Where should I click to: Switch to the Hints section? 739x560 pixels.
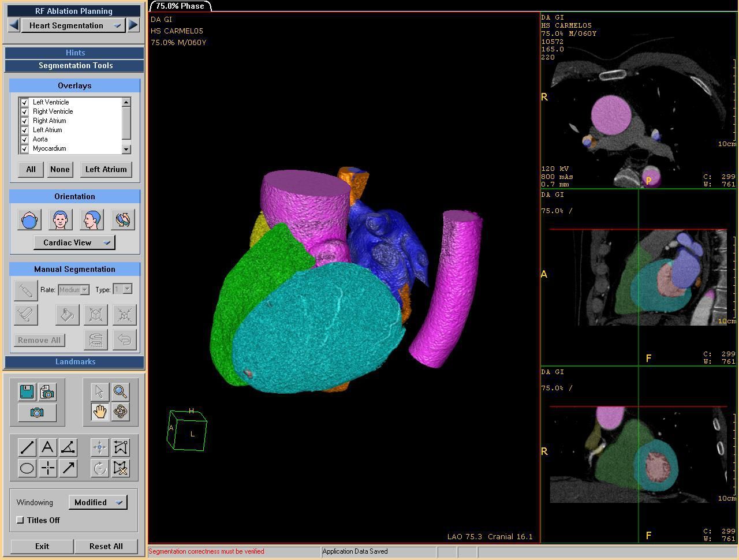74,53
